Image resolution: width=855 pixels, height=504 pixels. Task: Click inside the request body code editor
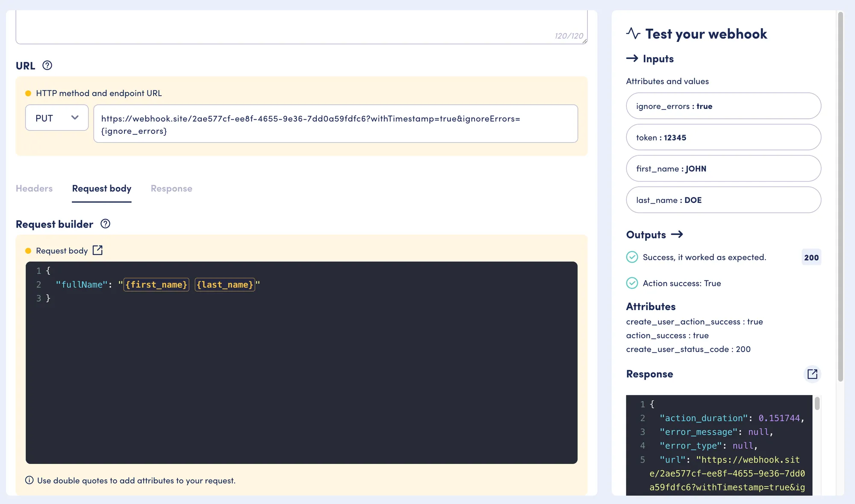pyautogui.click(x=301, y=363)
